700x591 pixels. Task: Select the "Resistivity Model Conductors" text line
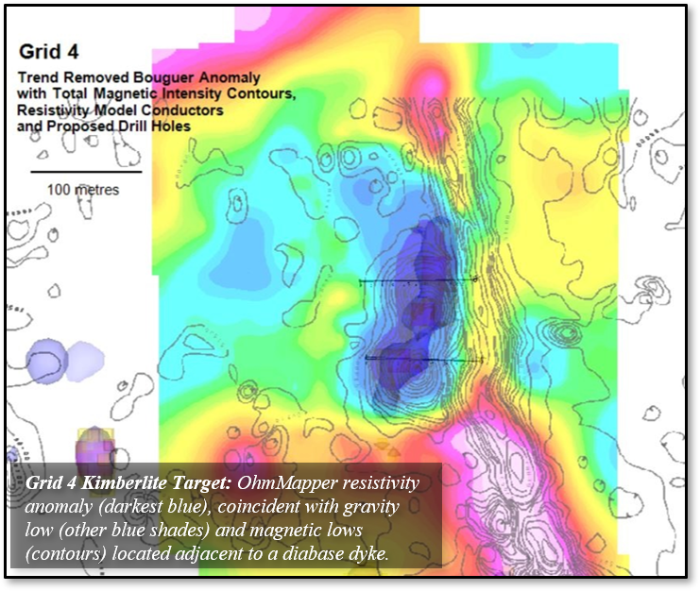tap(120, 110)
